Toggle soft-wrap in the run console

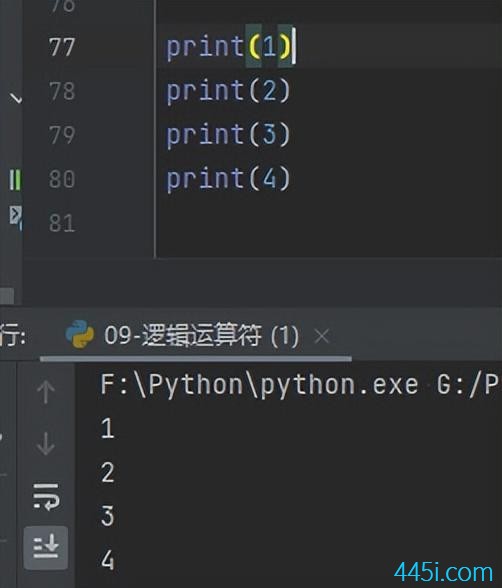[x=46, y=496]
